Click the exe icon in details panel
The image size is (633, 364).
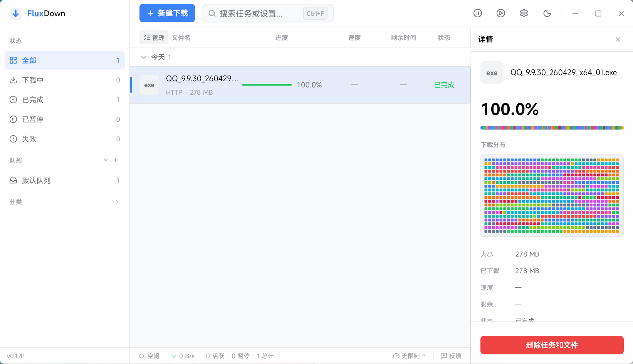(x=492, y=73)
